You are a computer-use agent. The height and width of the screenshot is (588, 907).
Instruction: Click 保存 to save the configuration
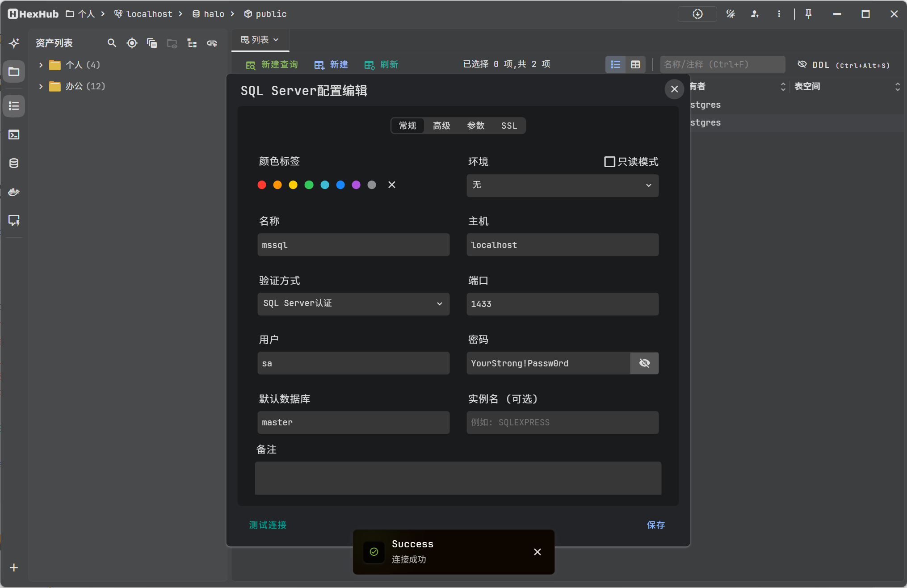[x=656, y=525]
